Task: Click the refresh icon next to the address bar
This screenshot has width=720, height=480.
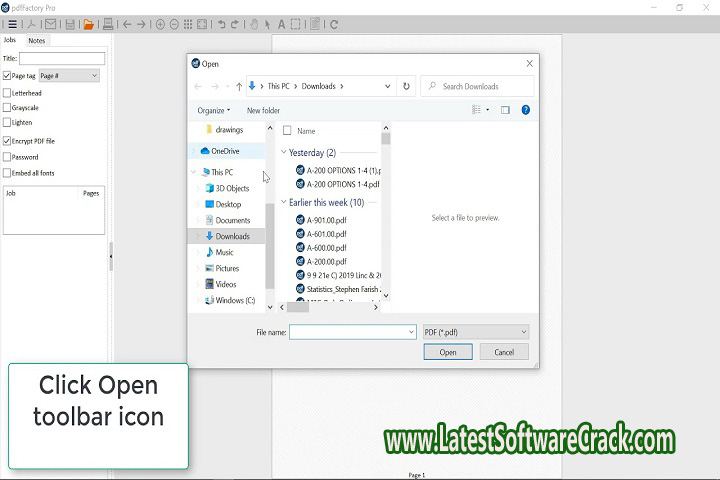Action: (406, 87)
